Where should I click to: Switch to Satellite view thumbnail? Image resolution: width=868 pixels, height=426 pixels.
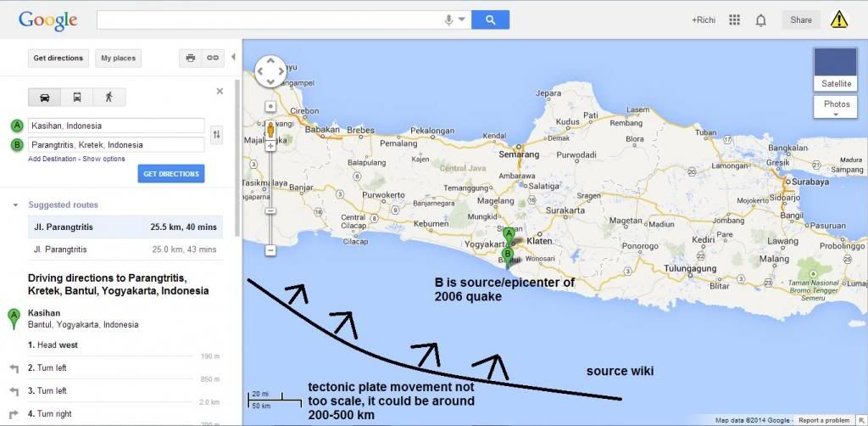[836, 69]
